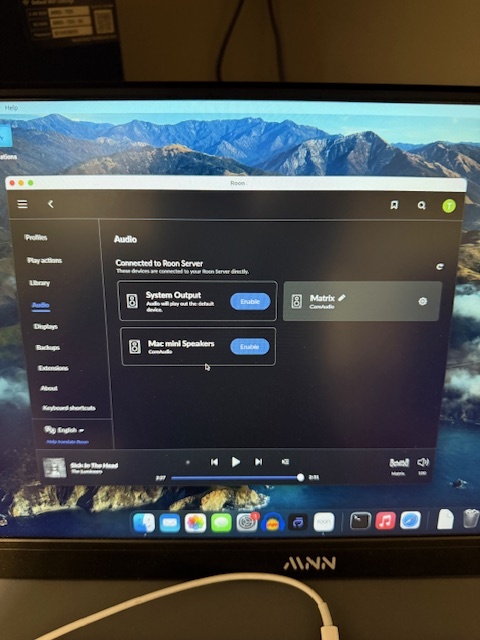Image resolution: width=480 pixels, height=640 pixels.
Task: Open the play queue icon
Action: [285, 462]
